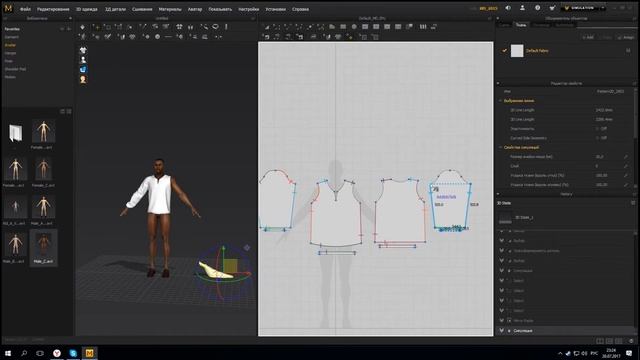Select the orange Select/Move tool in 3D toolbar

pyautogui.click(x=96, y=27)
